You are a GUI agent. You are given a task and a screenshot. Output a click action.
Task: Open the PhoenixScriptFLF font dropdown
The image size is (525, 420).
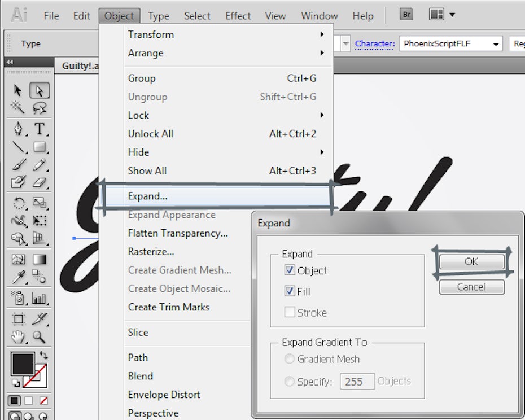click(496, 44)
